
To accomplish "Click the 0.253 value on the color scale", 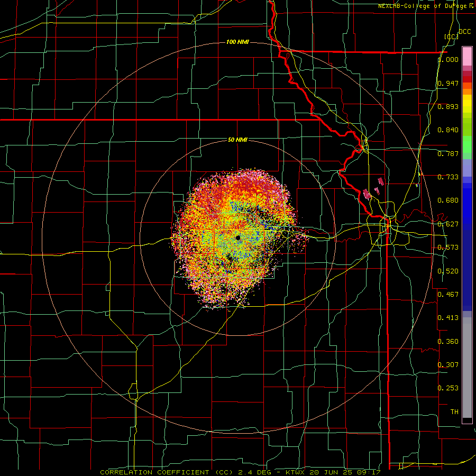I will pyautogui.click(x=448, y=388).
